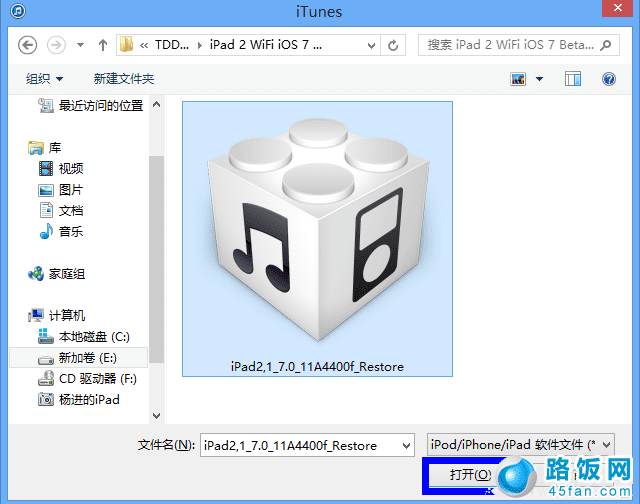This screenshot has width=640, height=504.
Task: Open the 组织 menu
Action: pyautogui.click(x=44, y=79)
